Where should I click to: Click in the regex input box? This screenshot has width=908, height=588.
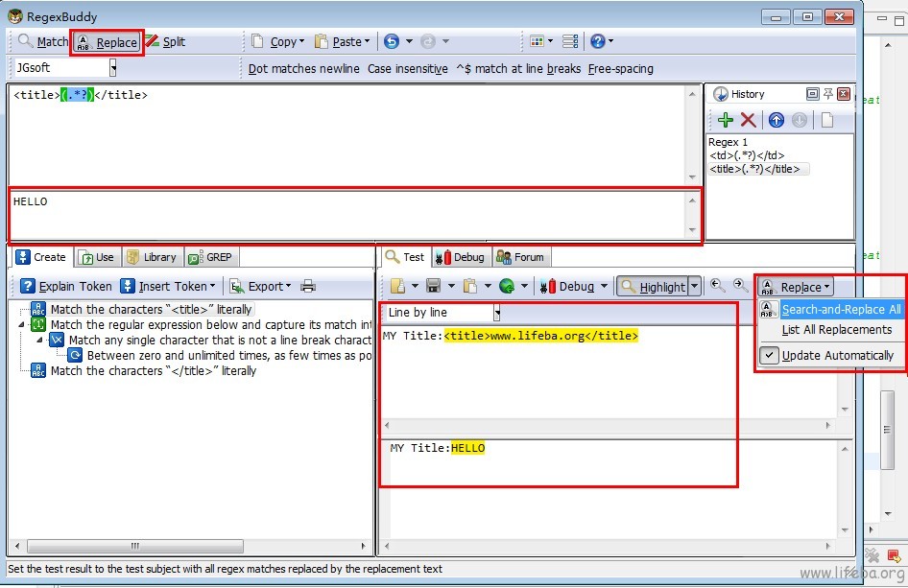point(347,135)
